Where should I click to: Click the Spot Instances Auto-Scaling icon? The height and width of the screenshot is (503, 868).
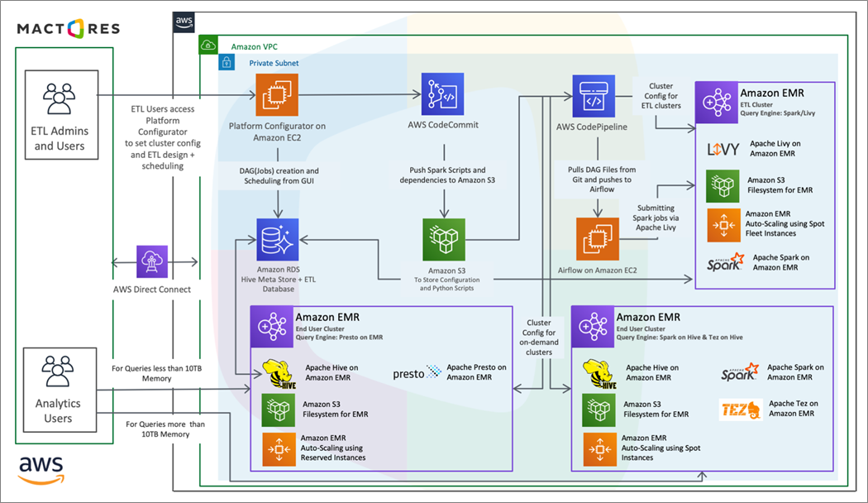[x=600, y=449]
